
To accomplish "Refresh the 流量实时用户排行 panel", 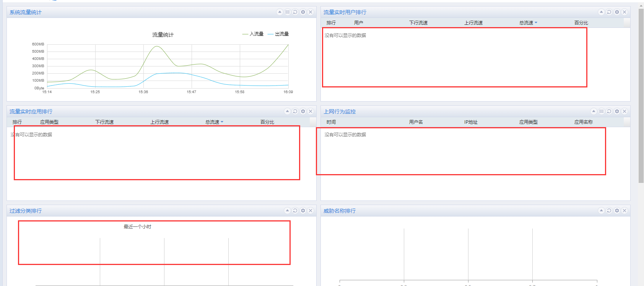I will (x=609, y=12).
